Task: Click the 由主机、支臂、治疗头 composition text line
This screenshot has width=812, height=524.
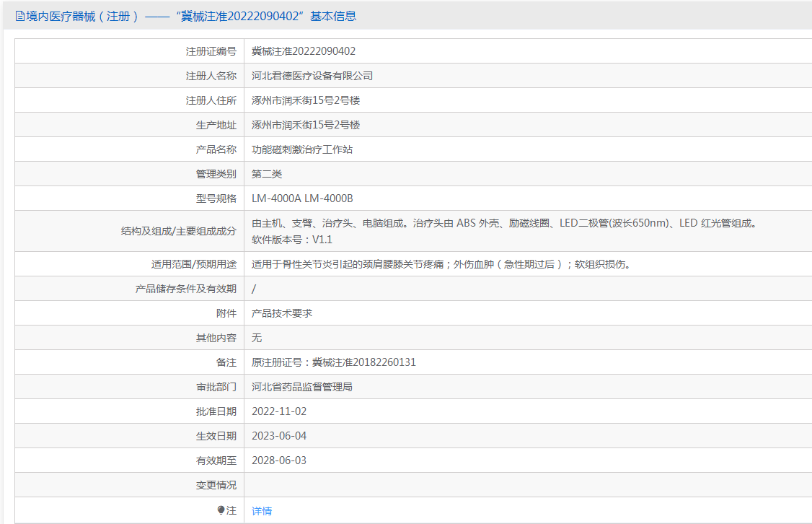Action: pyautogui.click(x=506, y=224)
